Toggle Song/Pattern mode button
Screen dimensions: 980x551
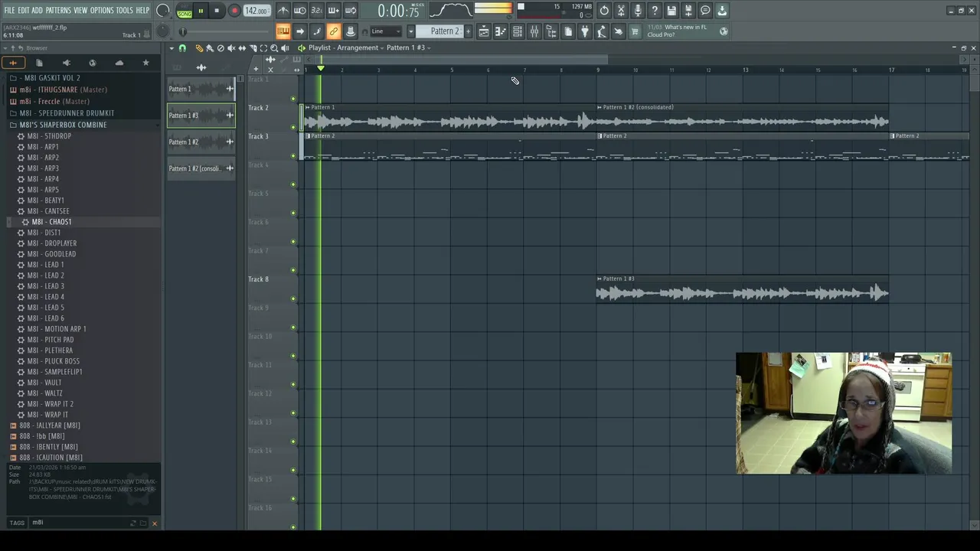click(x=185, y=11)
